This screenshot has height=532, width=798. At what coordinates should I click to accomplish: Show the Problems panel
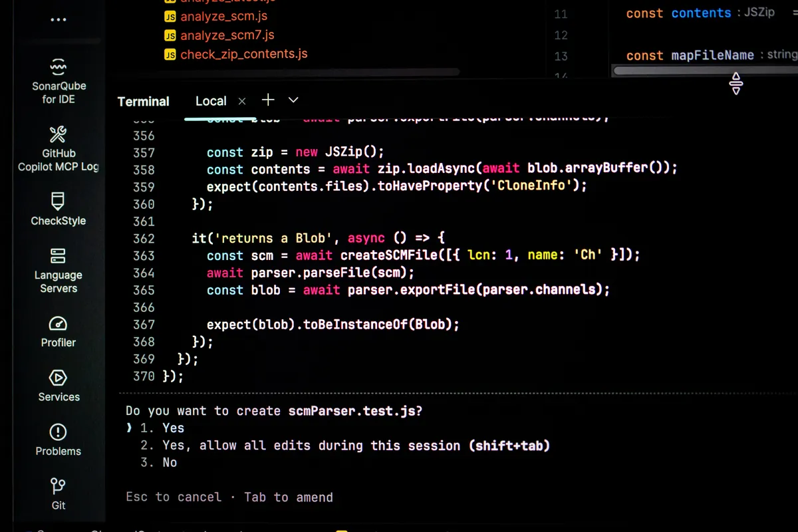[x=58, y=440]
